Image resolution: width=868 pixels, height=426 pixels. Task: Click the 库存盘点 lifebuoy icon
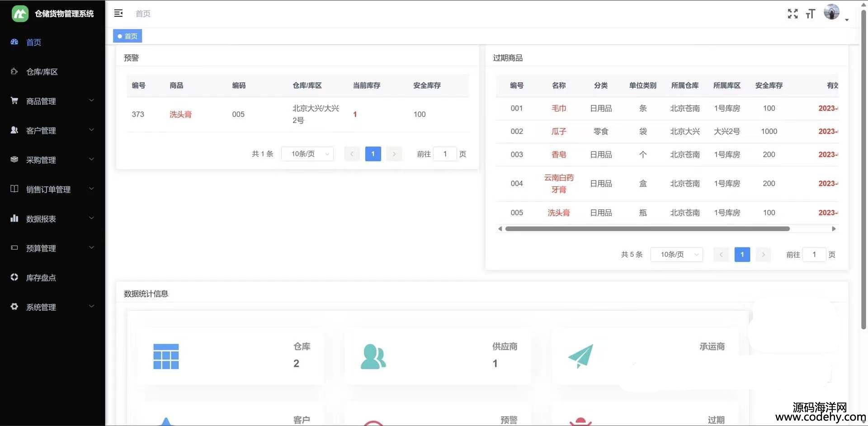click(14, 277)
